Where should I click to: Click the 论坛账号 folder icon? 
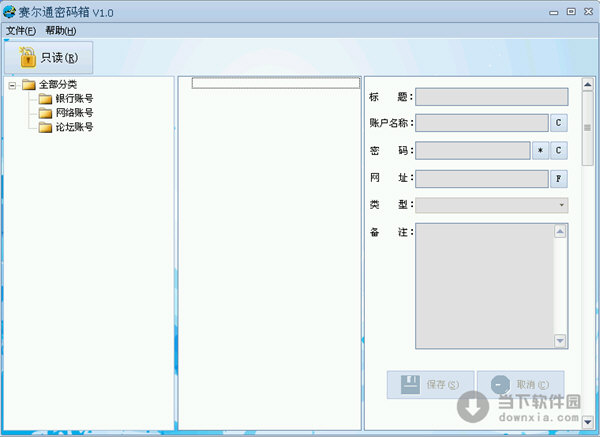point(45,127)
